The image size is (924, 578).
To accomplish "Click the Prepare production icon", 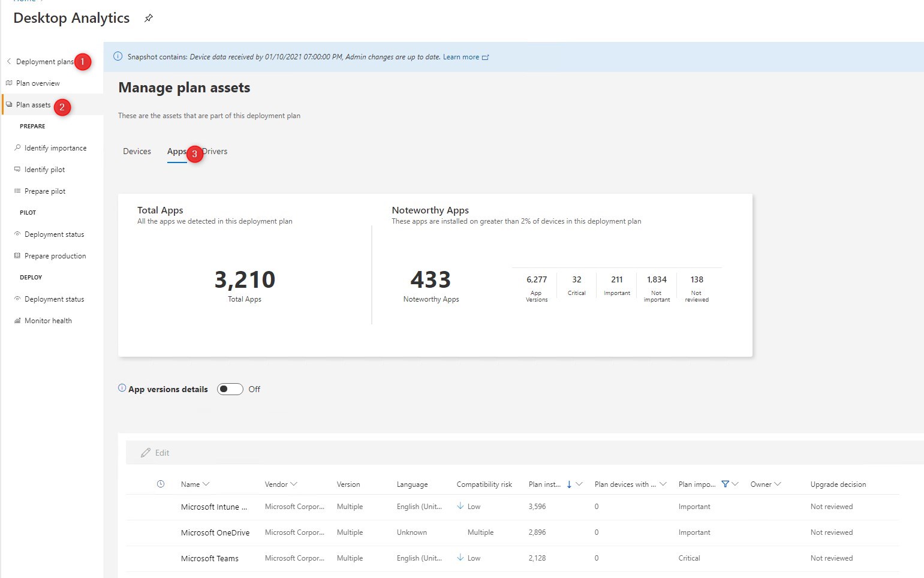I will (17, 255).
